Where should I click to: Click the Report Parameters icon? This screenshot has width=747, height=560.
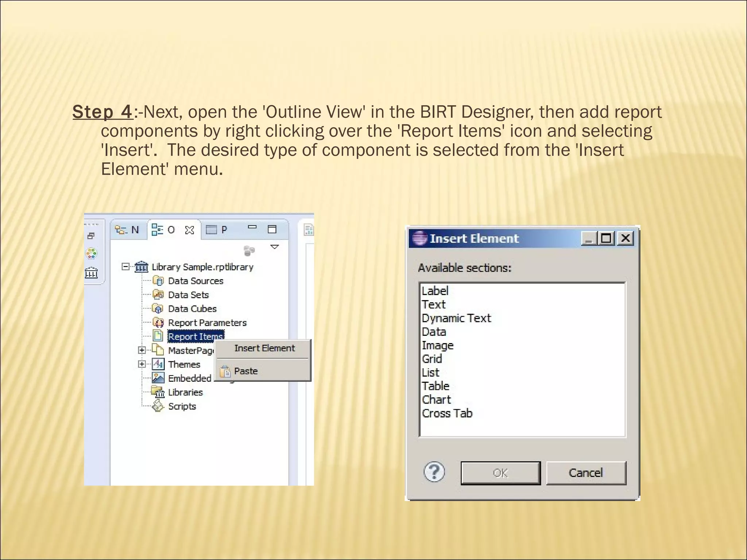[x=158, y=323]
